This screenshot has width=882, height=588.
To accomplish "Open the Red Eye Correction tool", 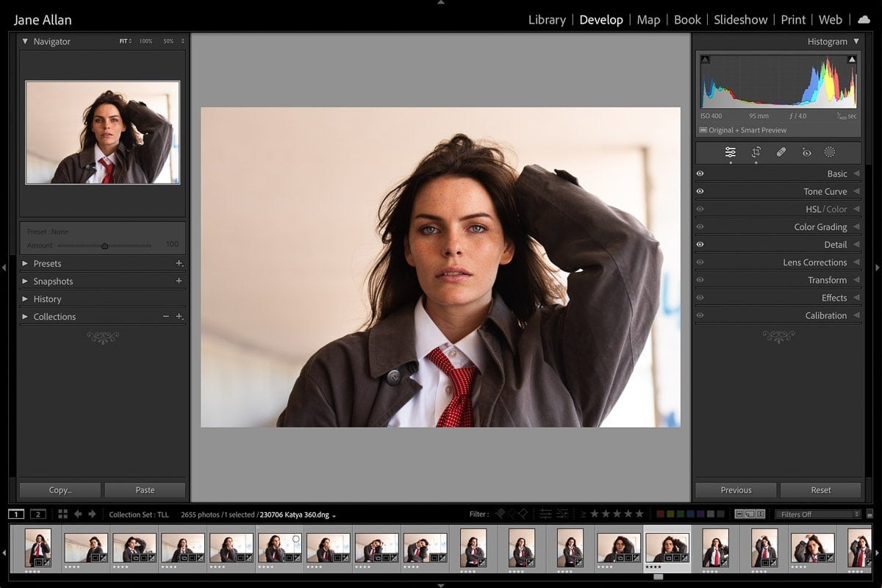I will 806,152.
